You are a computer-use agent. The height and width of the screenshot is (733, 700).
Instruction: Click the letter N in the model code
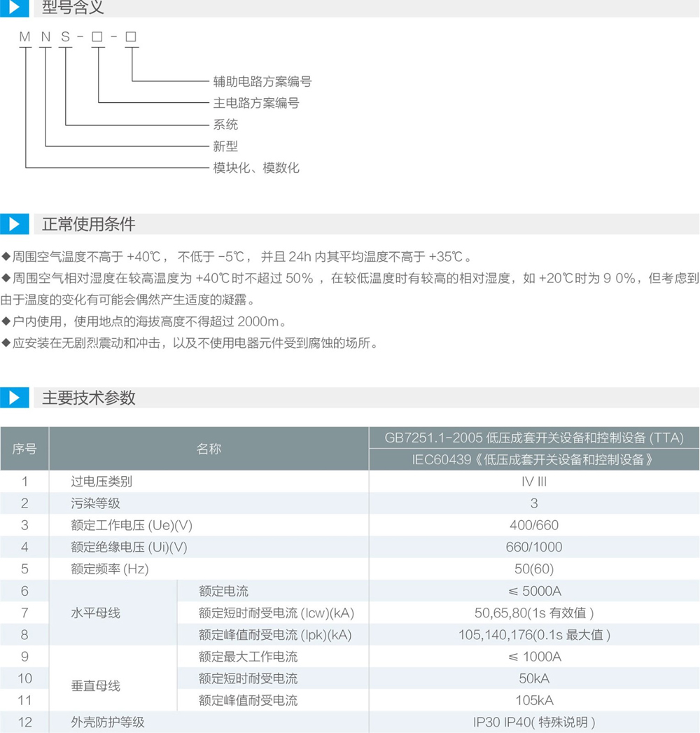[45, 37]
